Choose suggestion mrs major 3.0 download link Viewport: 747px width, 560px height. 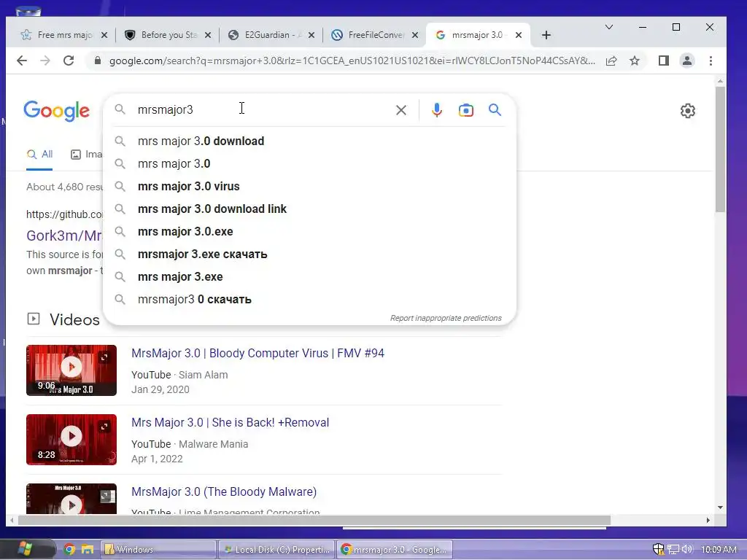(309, 209)
